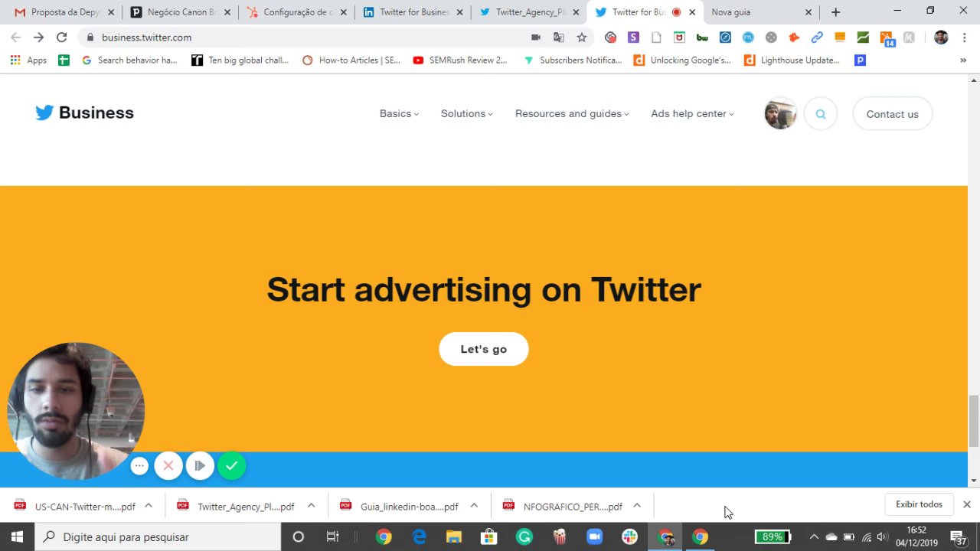
Task: Reload the page
Action: (61, 37)
